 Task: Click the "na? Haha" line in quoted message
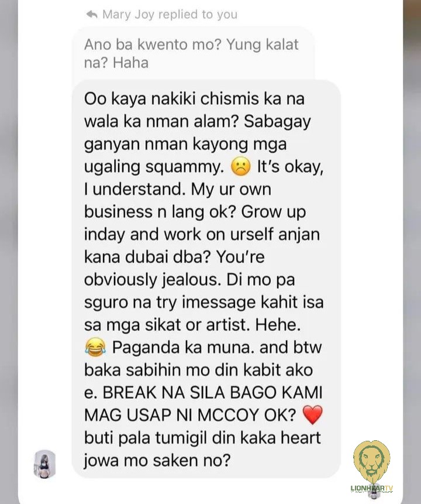[116, 63]
